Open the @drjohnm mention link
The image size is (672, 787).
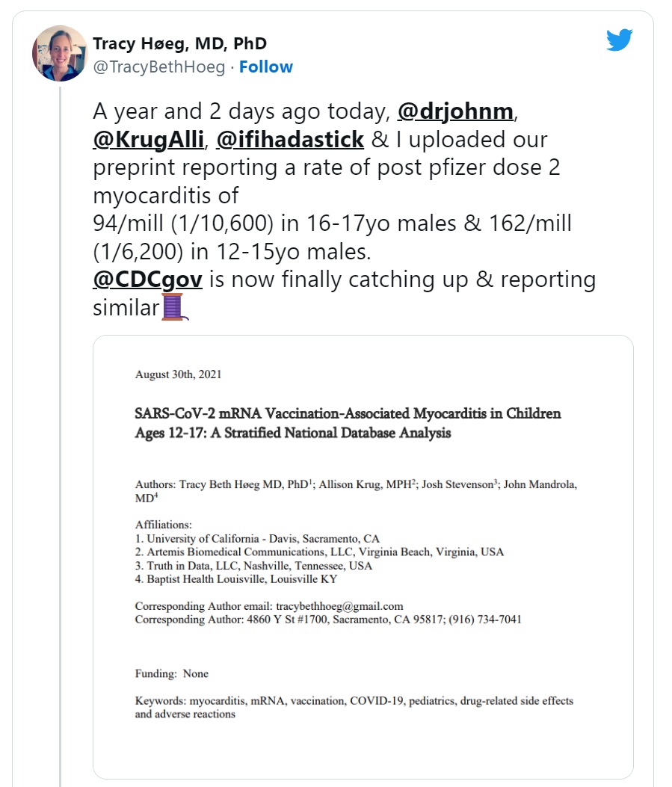click(x=455, y=111)
